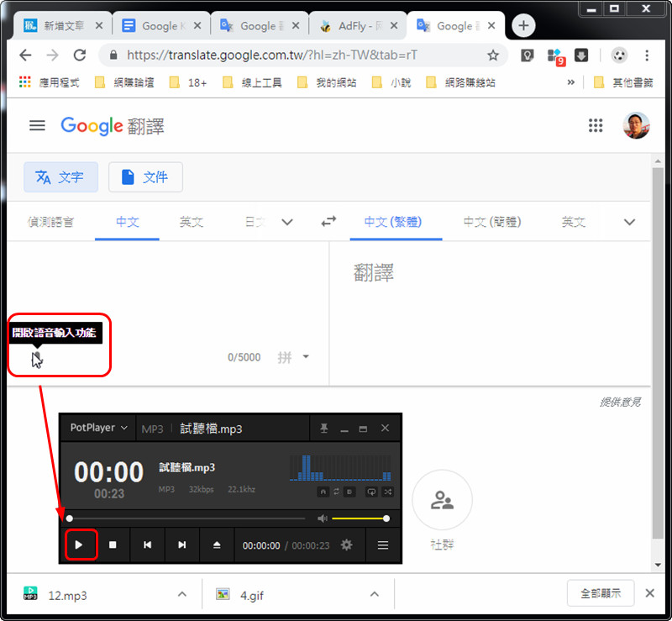The image size is (672, 621).
Task: Click extension icon with red 9 badge
Action: click(x=556, y=56)
